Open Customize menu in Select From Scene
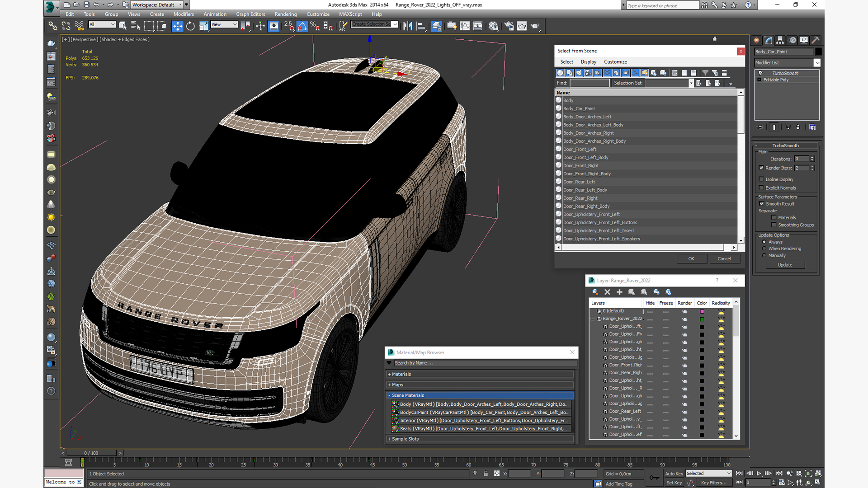Viewport: 868px width, 488px height. 615,62
